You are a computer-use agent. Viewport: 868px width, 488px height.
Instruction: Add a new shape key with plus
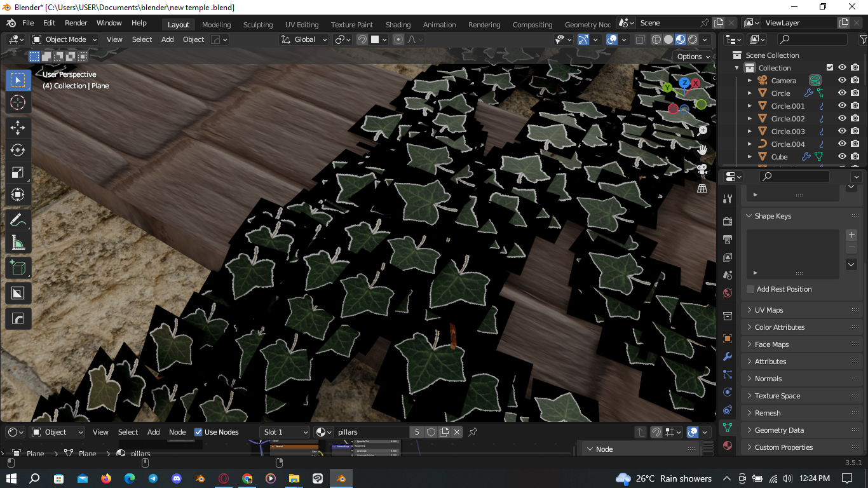click(x=852, y=235)
